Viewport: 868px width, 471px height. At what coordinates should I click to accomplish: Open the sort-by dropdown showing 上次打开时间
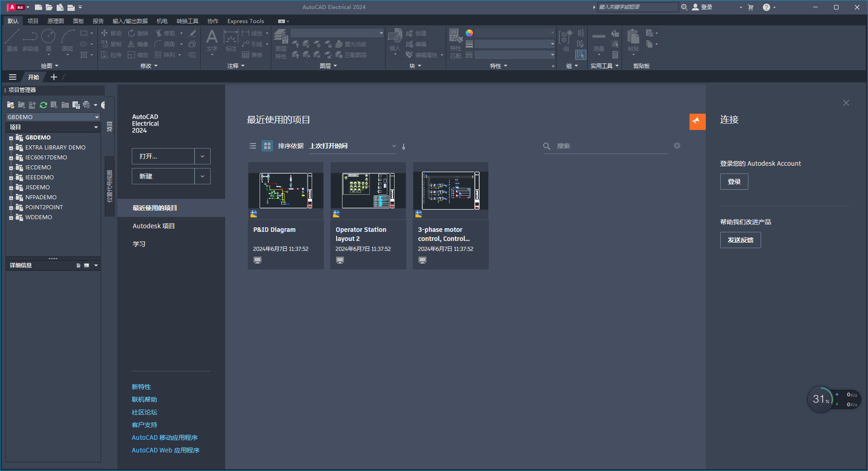393,146
